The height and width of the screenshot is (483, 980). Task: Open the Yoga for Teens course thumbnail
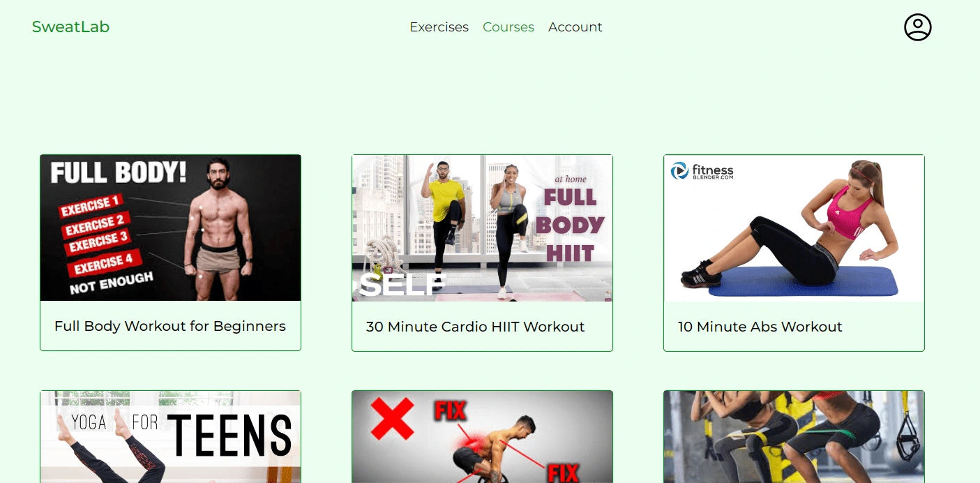pyautogui.click(x=170, y=437)
